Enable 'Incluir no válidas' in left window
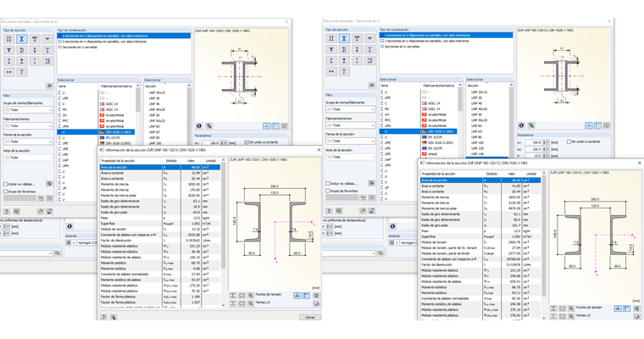This screenshot has height=339, width=644. coord(6,184)
